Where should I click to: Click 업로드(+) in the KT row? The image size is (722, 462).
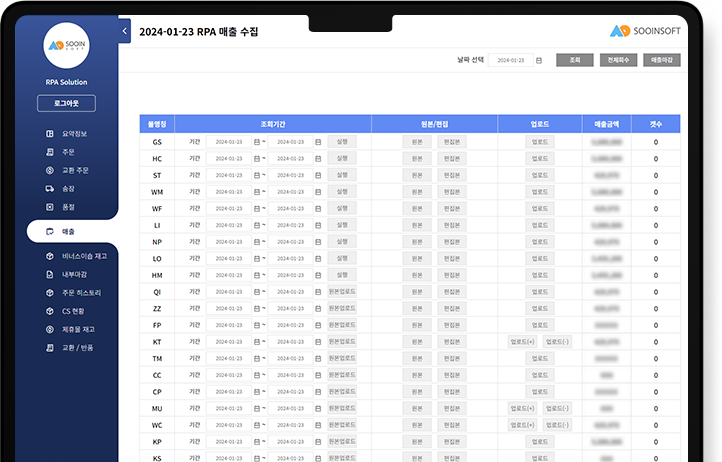[x=522, y=342]
